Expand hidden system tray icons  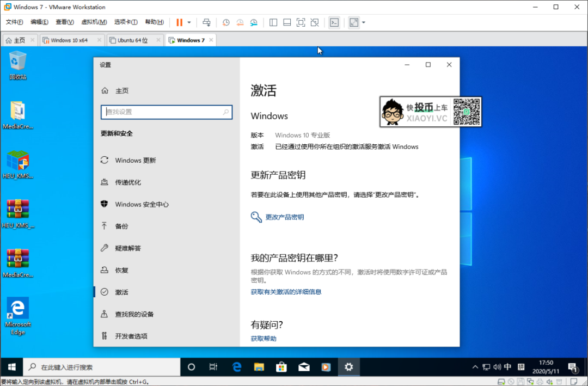click(x=475, y=367)
